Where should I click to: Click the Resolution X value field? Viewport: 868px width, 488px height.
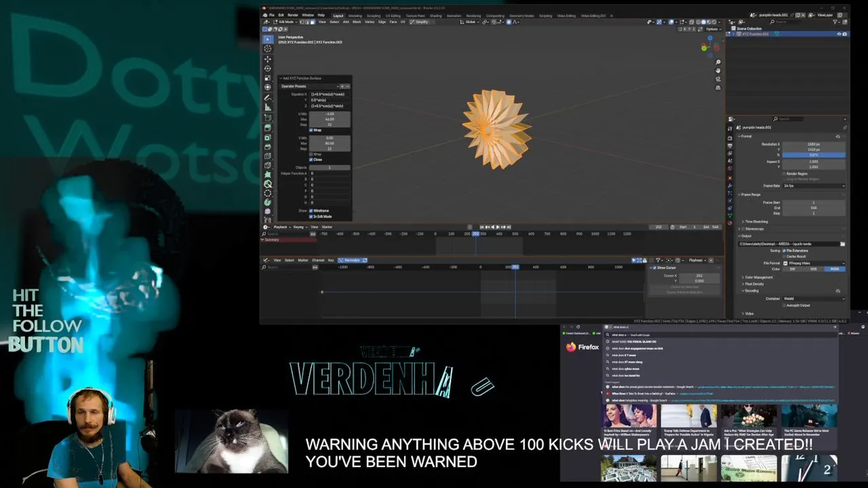click(814, 144)
